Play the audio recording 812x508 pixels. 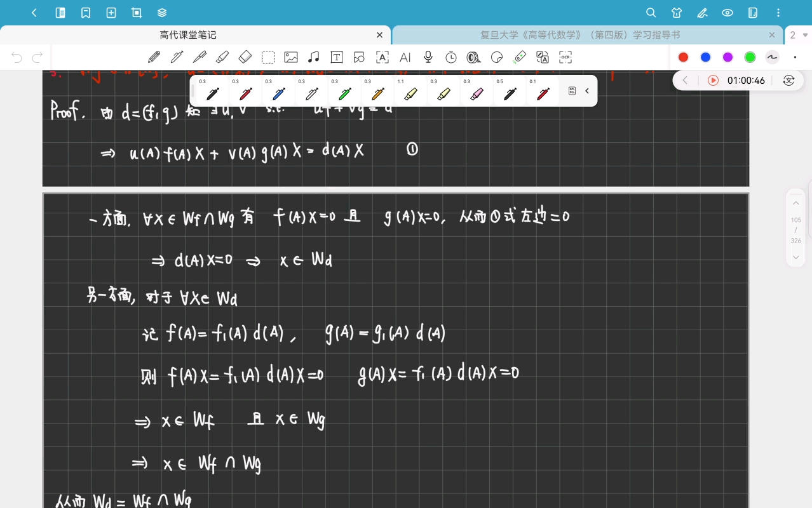(713, 81)
